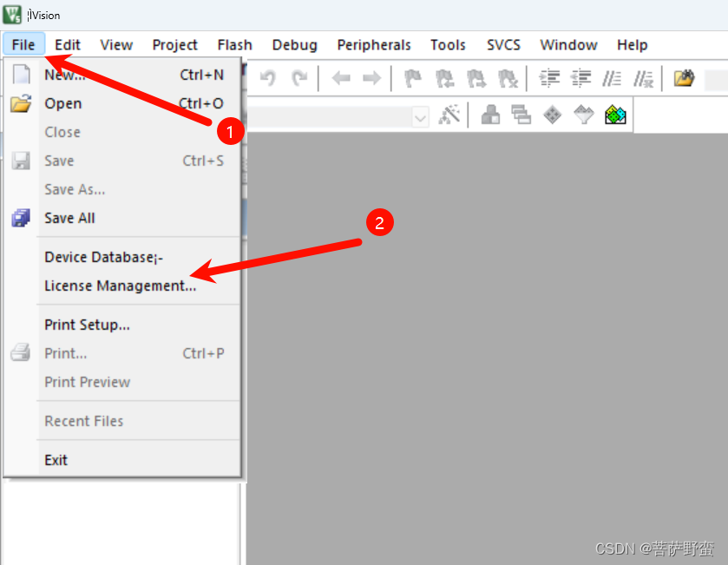The width and height of the screenshot is (728, 565).
Task: Click the colorful Pack Installer icon
Action: [x=616, y=115]
